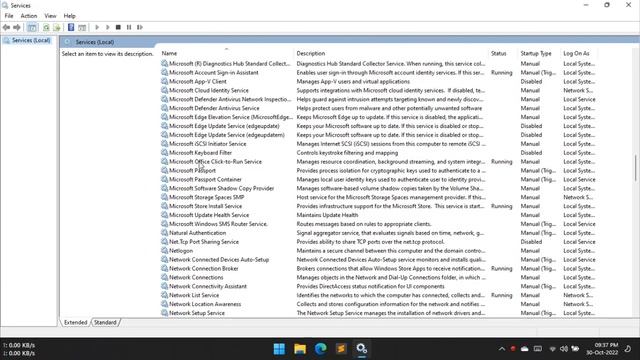
Task: Click the Forward arrow in the toolbar
Action: (x=17, y=27)
